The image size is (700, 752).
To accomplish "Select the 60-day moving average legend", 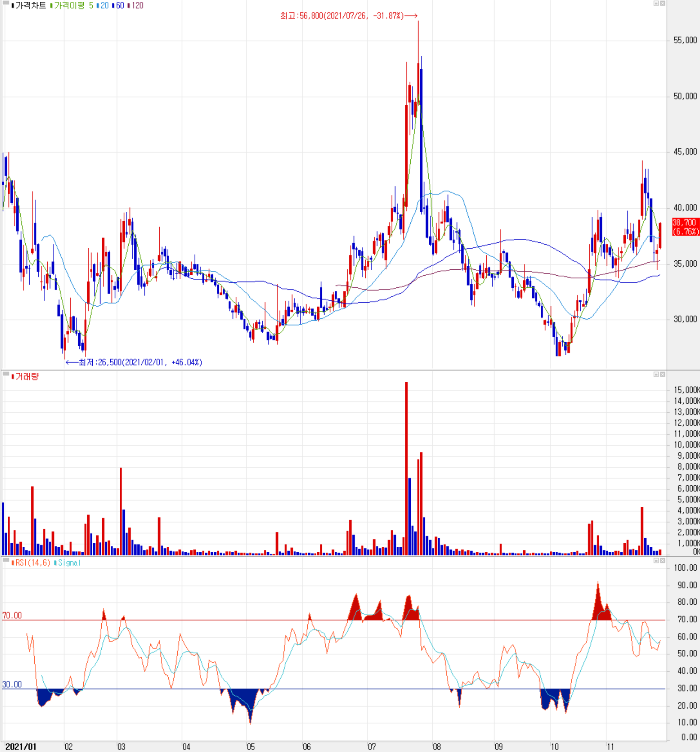I will 118,6.
